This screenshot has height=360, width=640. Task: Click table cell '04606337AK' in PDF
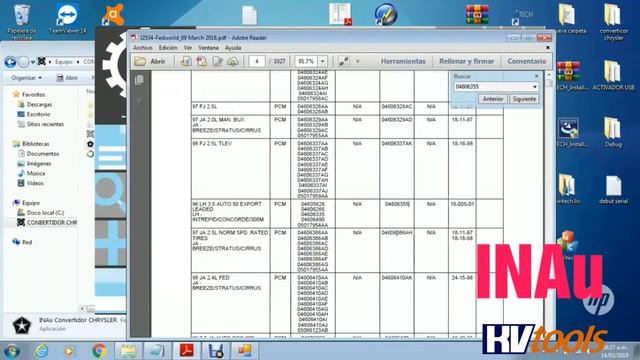pyautogui.click(x=397, y=144)
